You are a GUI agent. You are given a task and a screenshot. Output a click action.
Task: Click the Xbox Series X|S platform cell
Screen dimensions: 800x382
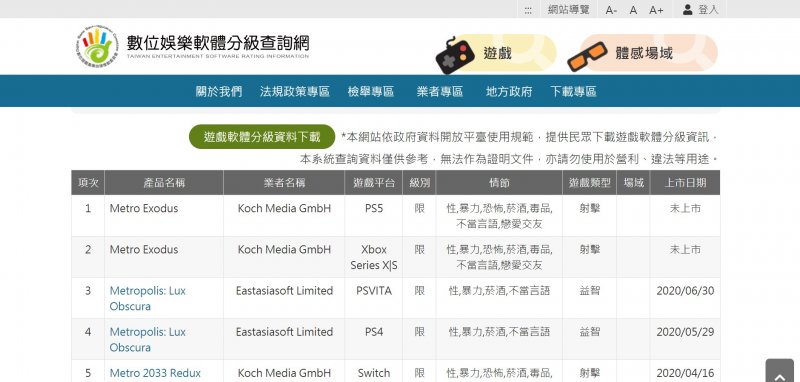[373, 257]
